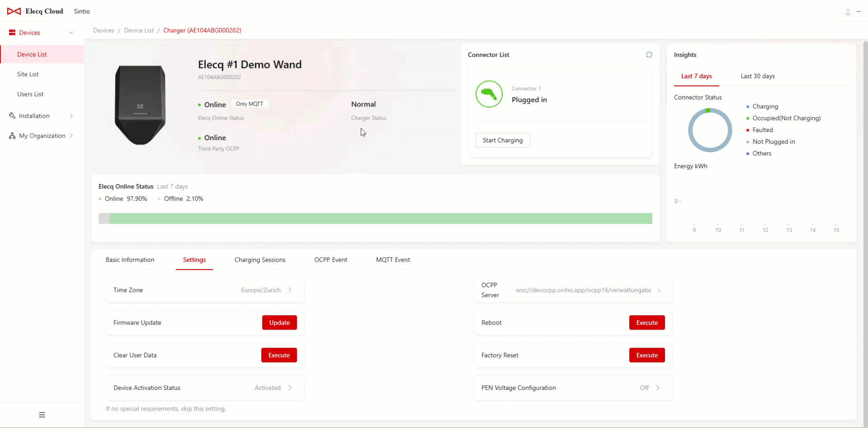Click the Firmware Update button
The width and height of the screenshot is (868, 428).
click(x=280, y=322)
